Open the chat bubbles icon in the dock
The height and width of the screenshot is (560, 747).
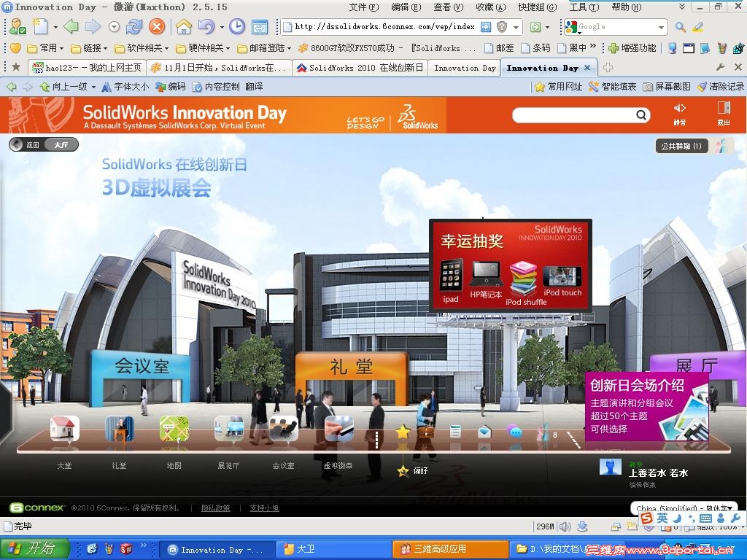click(x=514, y=432)
